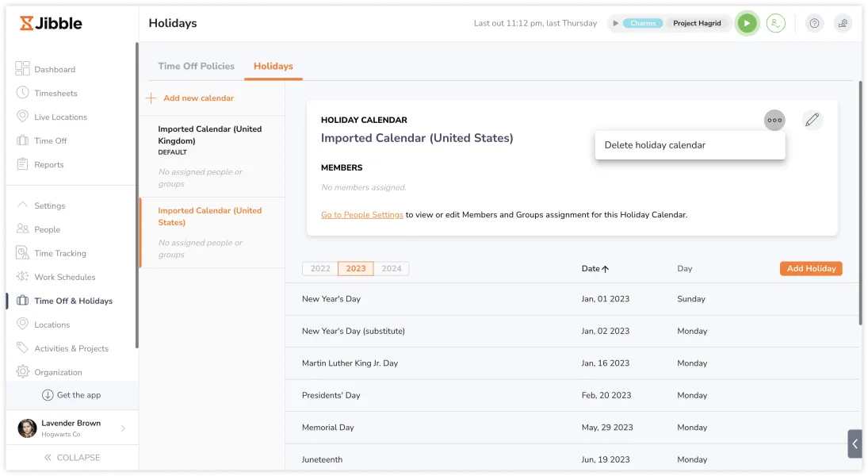Open the help question mark icon

(x=814, y=24)
